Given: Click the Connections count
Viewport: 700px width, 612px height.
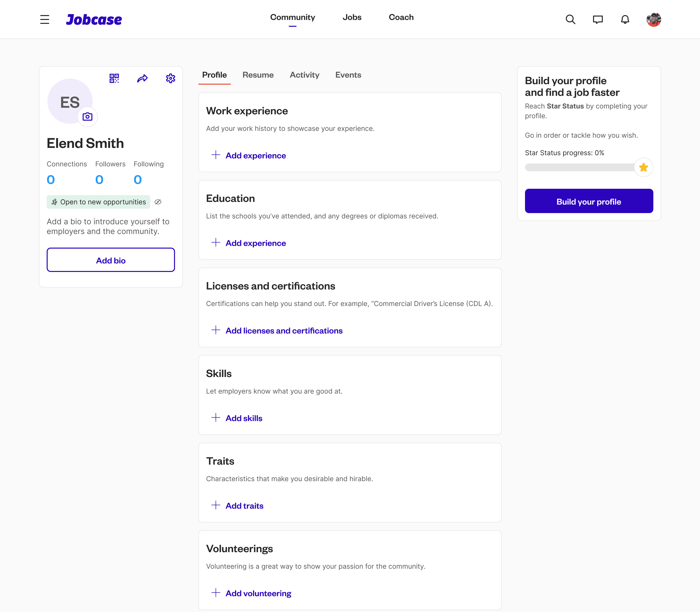Looking at the screenshot, I should click(51, 180).
